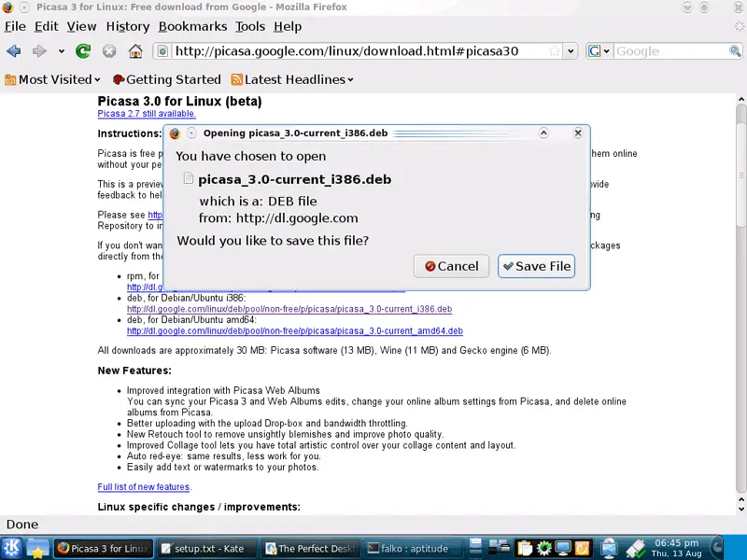Click the Firefox window sticky title bar button
Screen dimensions: 747x560
(x=25, y=7)
